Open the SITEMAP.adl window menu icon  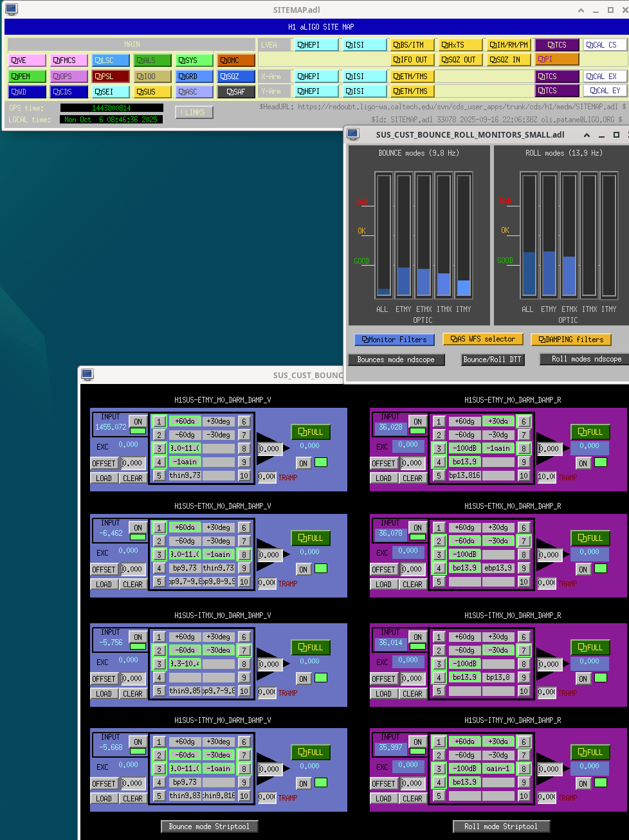pyautogui.click(x=12, y=10)
